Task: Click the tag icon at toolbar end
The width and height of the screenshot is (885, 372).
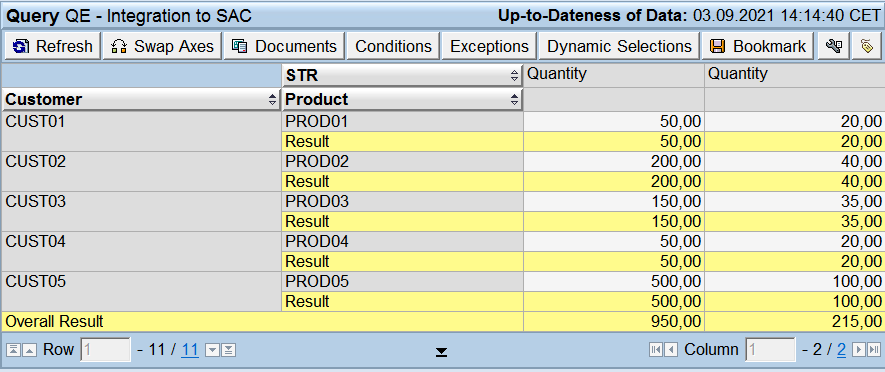Action: 866,46
